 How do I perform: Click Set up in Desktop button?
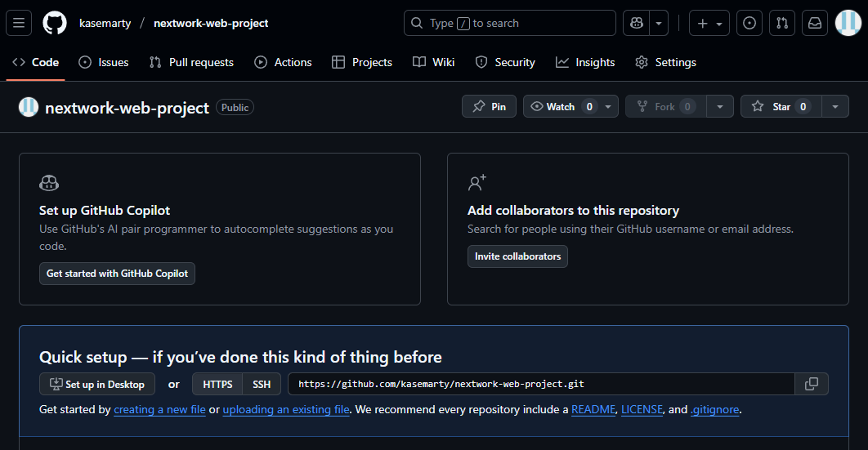point(97,384)
